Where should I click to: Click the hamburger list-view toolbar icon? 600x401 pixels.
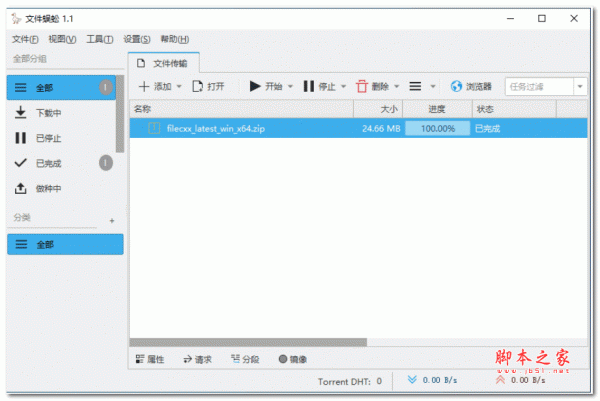coord(415,86)
